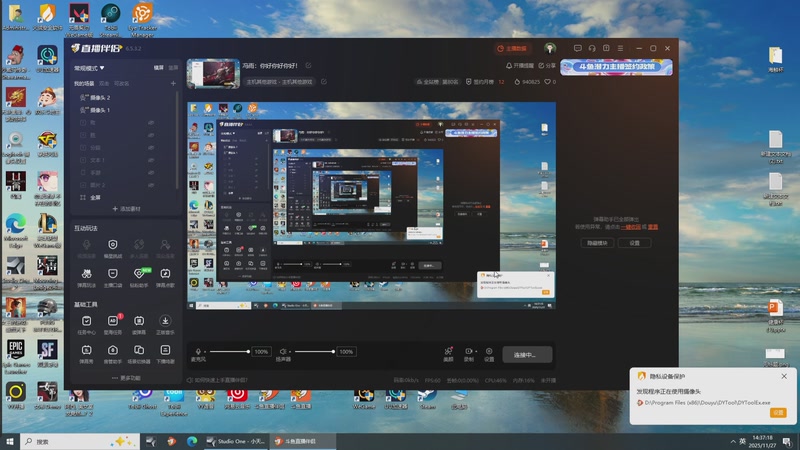Screen dimensions: 800x450
Task: Click the 录制 record icon
Action: (x=468, y=351)
